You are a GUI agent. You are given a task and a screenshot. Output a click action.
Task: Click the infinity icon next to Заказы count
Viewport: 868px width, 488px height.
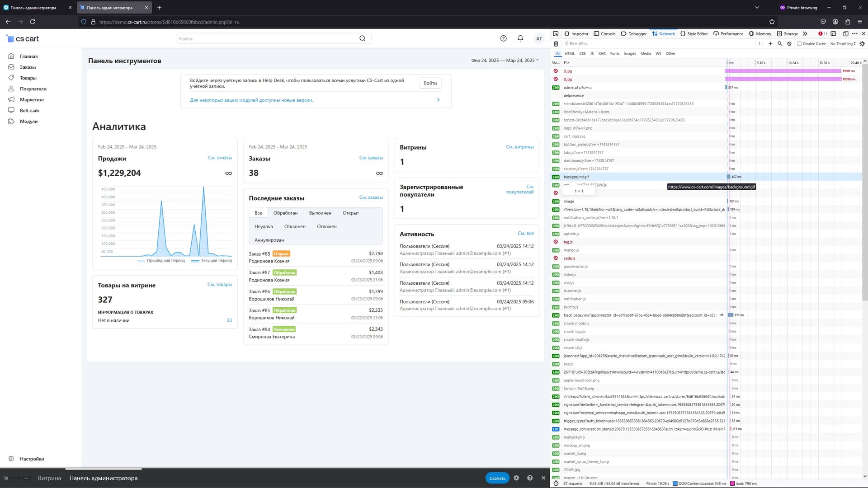click(379, 174)
